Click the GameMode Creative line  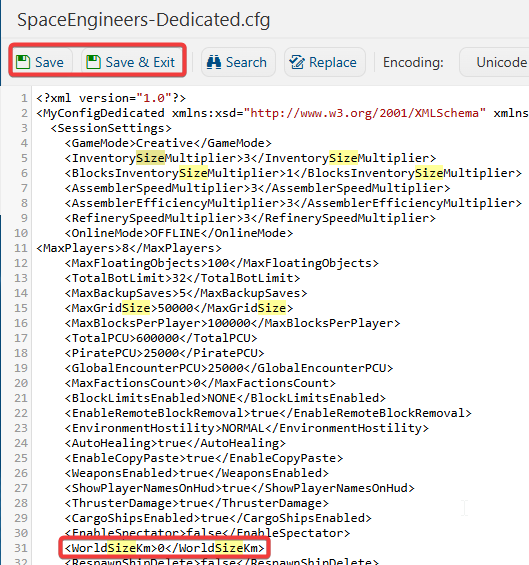click(x=168, y=143)
